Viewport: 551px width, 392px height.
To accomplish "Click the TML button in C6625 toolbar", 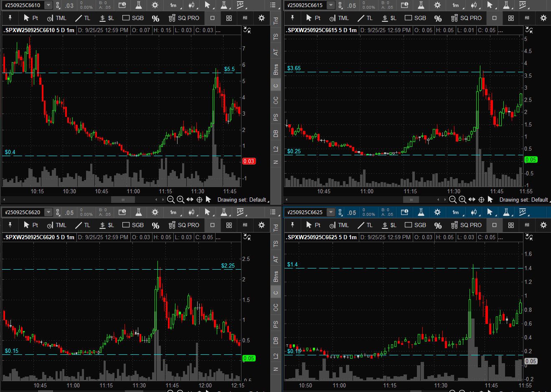I will 339,225.
